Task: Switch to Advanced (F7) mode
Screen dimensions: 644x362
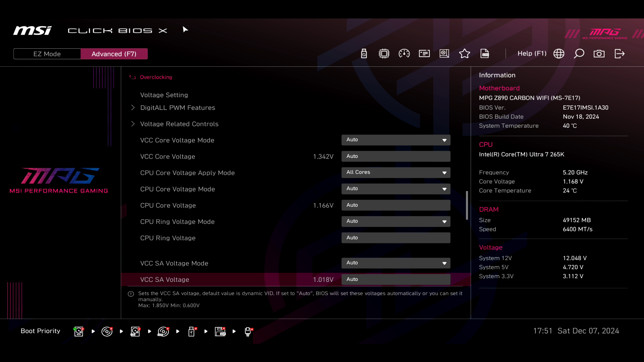Action: 114,54
